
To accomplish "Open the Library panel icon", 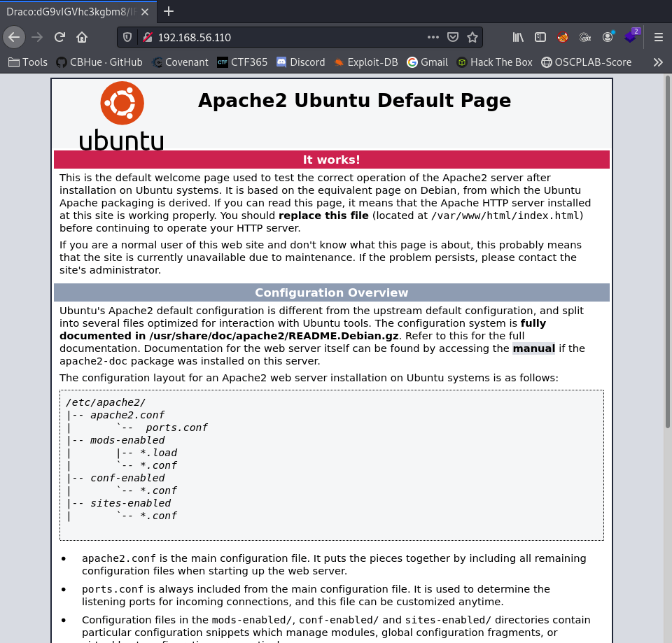I will click(x=518, y=37).
